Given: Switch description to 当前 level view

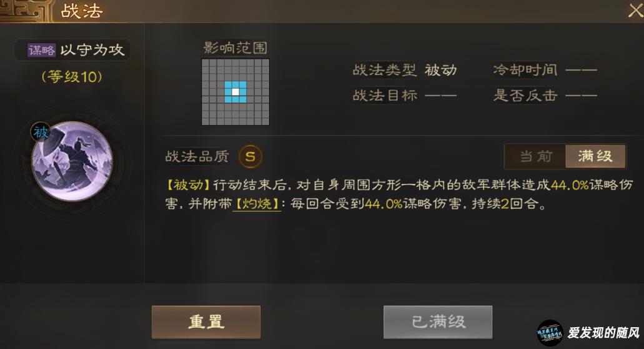Looking at the screenshot, I should [x=535, y=156].
